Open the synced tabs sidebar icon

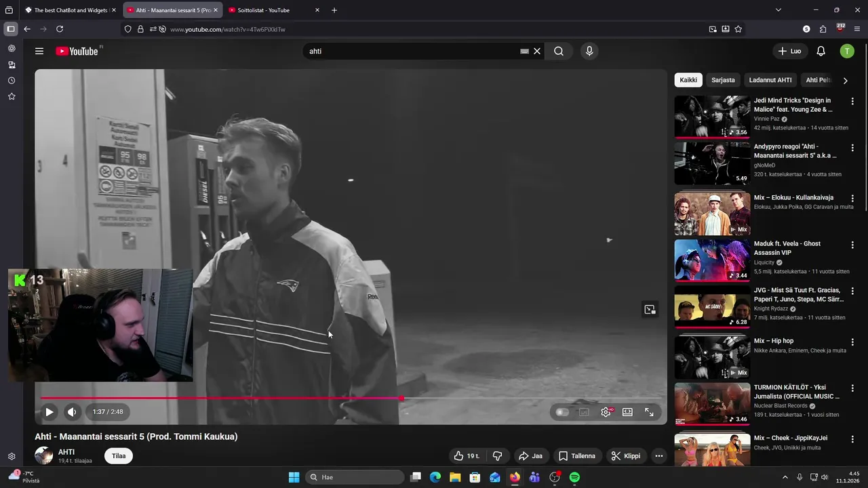pos(12,65)
